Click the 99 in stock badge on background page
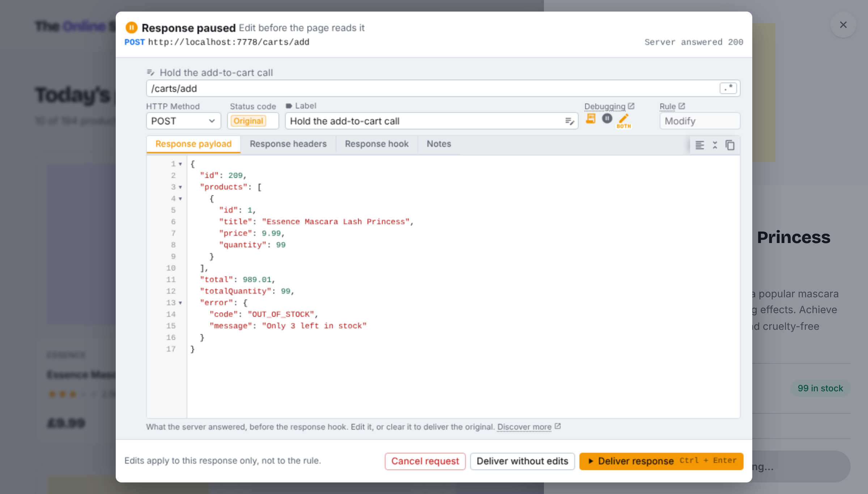868x494 pixels. [820, 388]
